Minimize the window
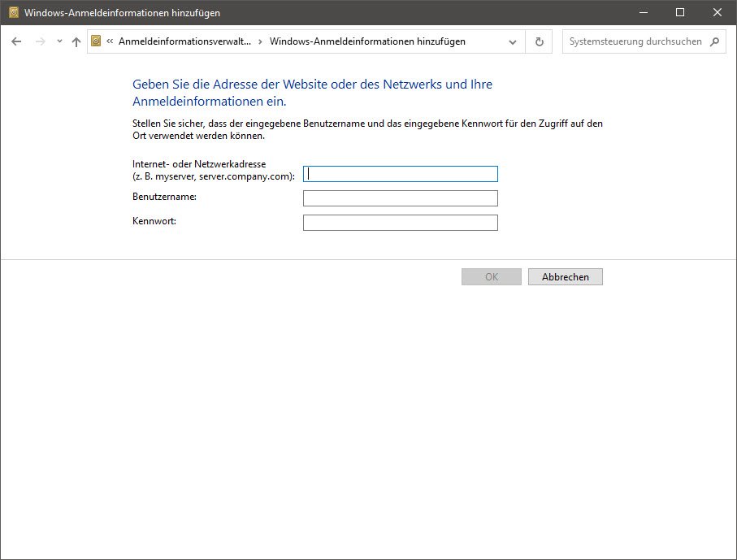 (x=644, y=12)
